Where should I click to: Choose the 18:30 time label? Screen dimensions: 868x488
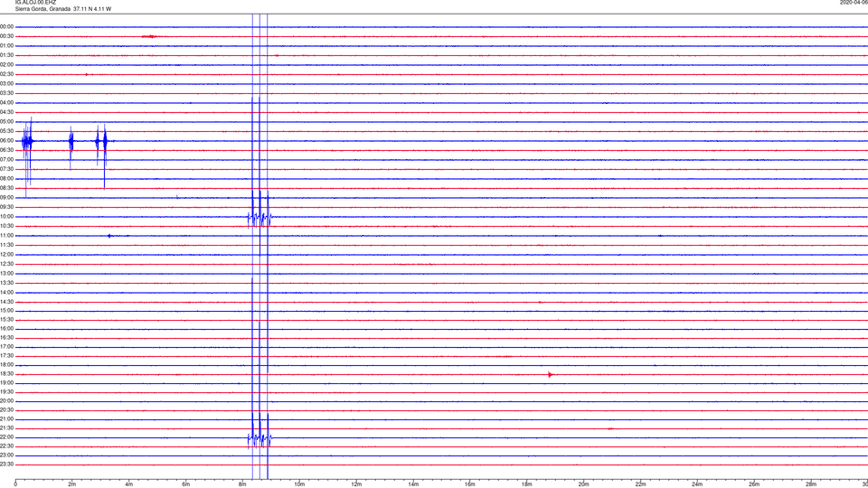(6, 374)
